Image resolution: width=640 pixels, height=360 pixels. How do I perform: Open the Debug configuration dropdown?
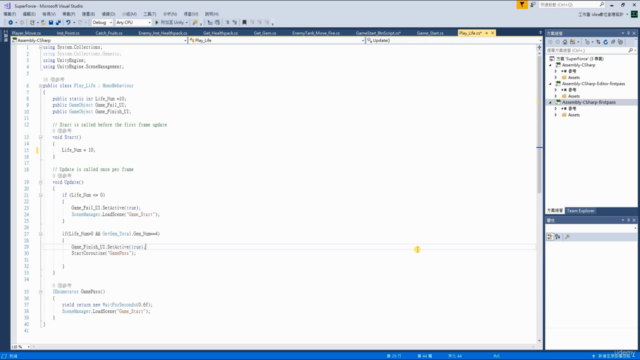(102, 22)
